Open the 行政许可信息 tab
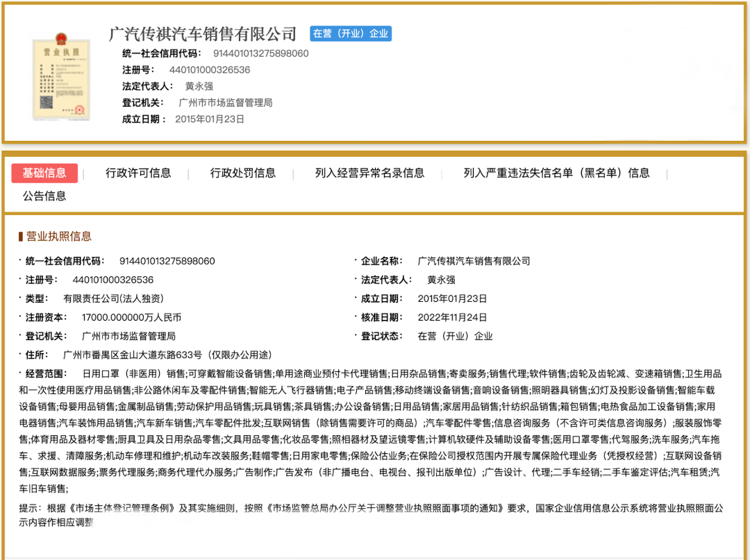 coord(138,173)
